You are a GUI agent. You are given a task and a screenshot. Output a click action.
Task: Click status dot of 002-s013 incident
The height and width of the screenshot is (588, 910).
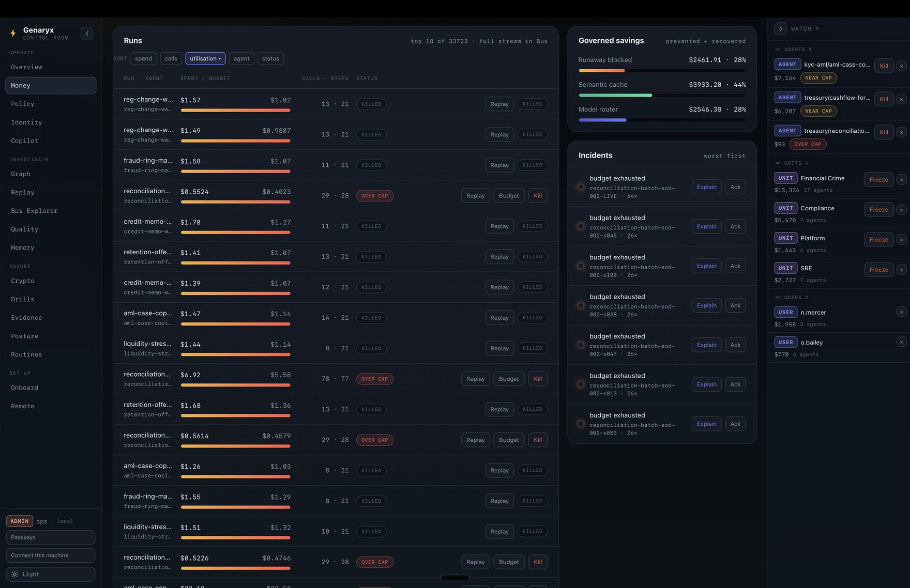[581, 384]
